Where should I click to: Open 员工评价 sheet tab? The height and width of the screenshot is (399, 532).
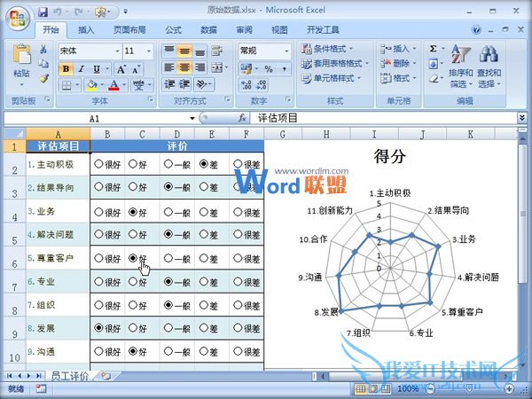[69, 376]
